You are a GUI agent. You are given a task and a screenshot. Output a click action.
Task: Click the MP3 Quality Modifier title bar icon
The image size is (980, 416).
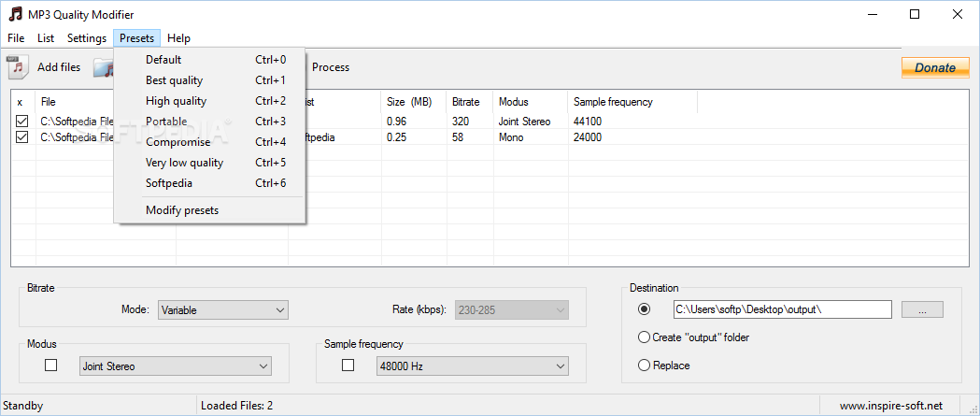pyautogui.click(x=16, y=14)
